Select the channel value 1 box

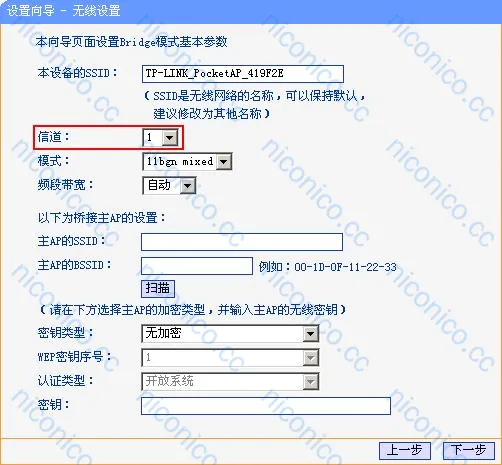coord(153,137)
